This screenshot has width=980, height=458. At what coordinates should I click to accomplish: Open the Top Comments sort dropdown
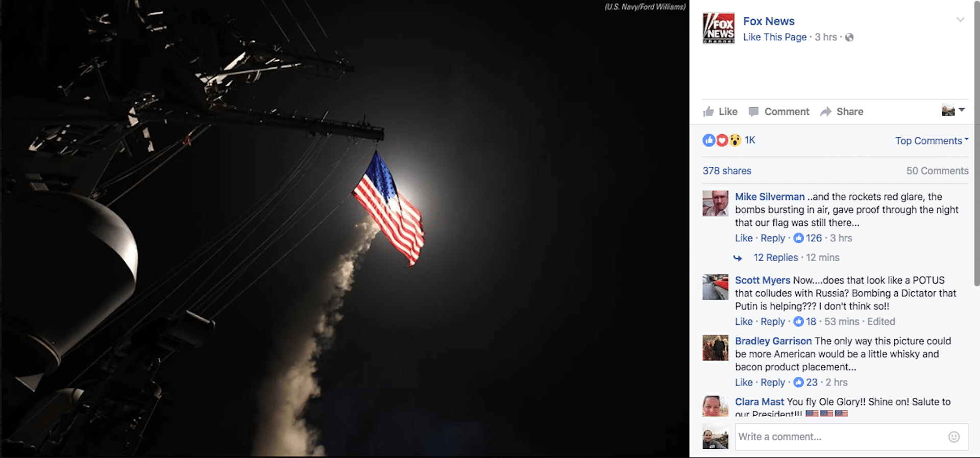932,141
